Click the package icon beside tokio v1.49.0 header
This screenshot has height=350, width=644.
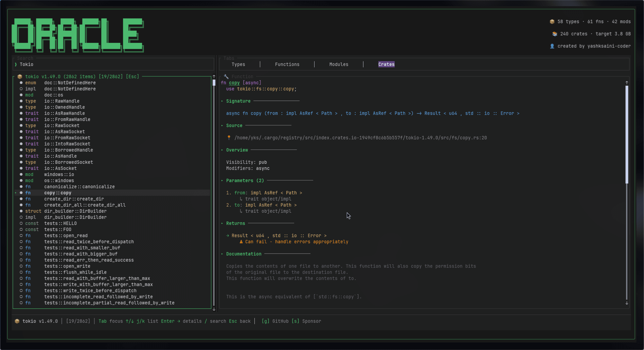(20, 77)
